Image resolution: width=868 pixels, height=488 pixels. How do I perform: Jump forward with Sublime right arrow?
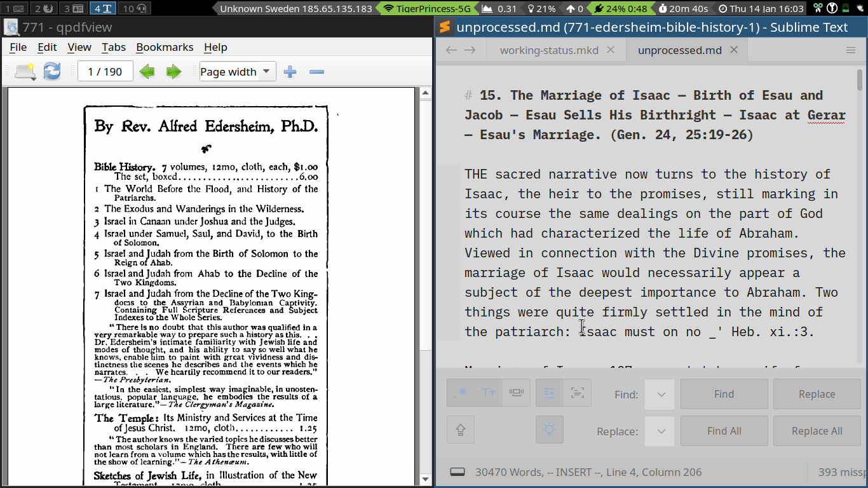(x=470, y=50)
